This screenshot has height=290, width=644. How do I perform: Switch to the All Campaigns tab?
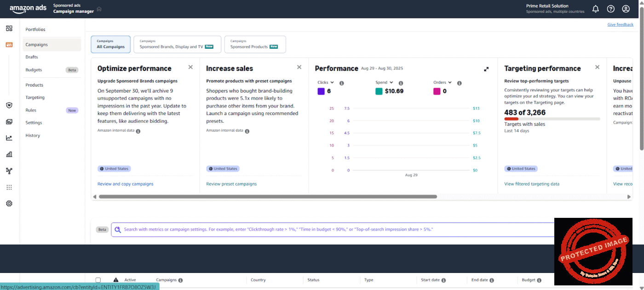pos(110,44)
